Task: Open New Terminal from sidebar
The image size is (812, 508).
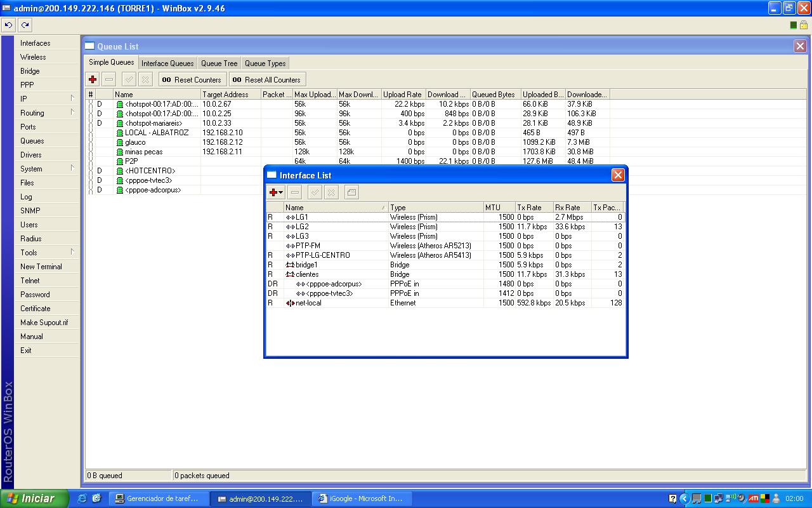Action: (48, 267)
